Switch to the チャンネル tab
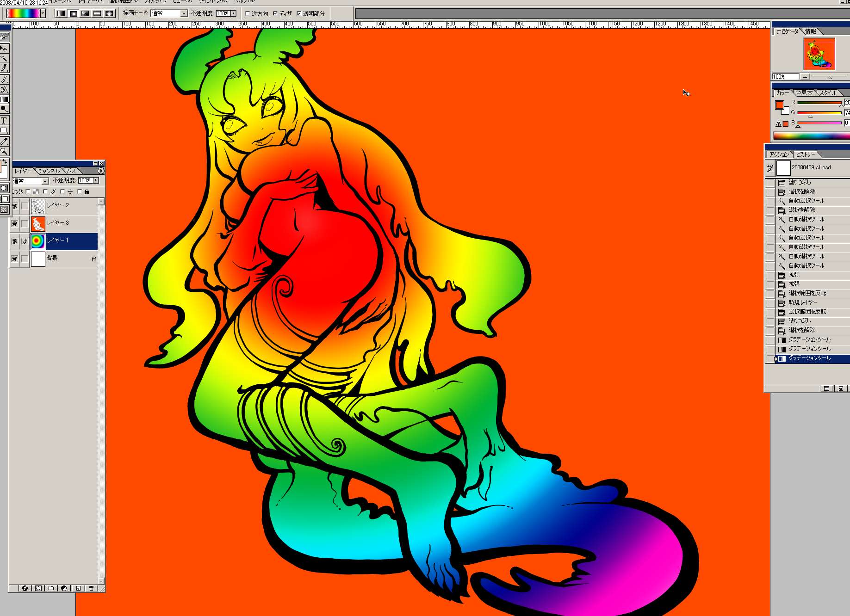Screen dimensions: 850x616 click(49, 171)
